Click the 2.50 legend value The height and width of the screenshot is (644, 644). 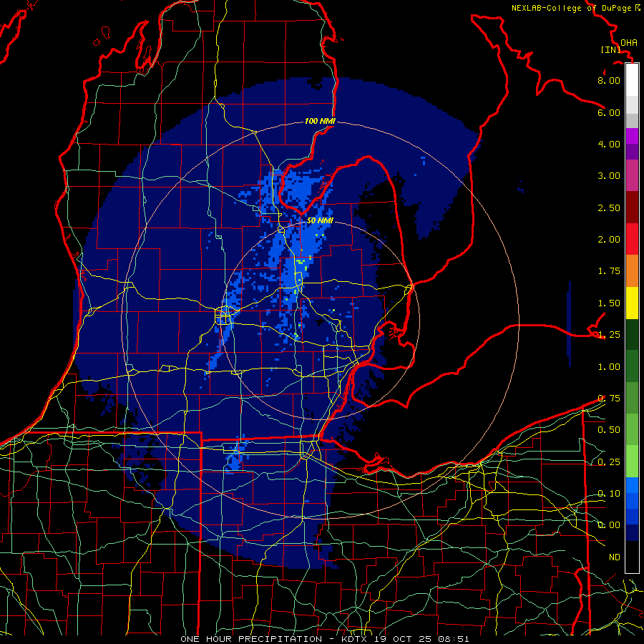click(x=609, y=208)
